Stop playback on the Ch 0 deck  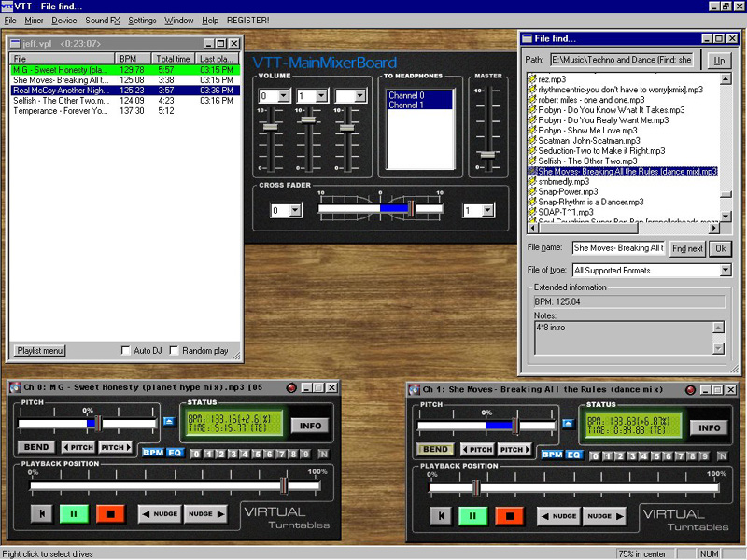tap(110, 514)
